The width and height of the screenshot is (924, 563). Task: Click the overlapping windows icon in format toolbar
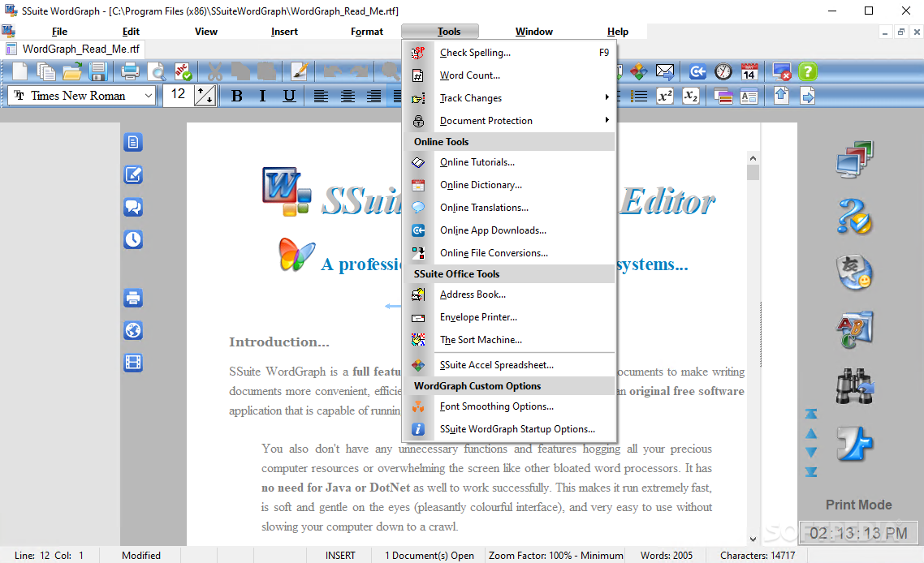point(723,96)
